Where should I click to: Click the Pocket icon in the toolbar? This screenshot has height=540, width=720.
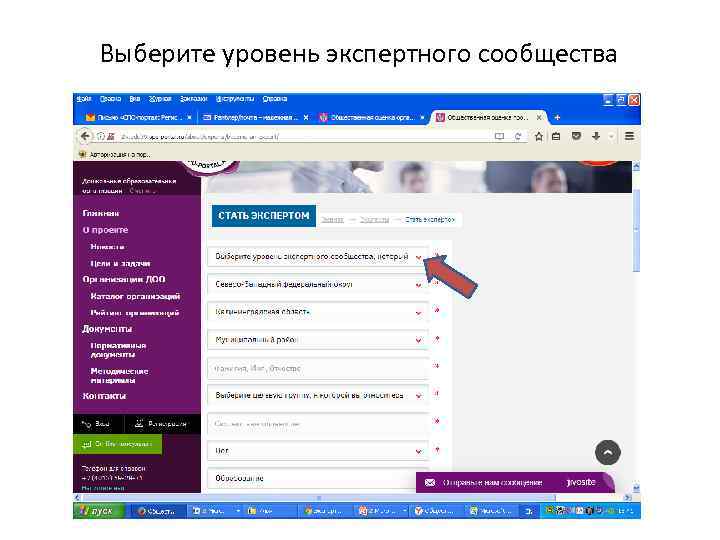click(x=576, y=136)
